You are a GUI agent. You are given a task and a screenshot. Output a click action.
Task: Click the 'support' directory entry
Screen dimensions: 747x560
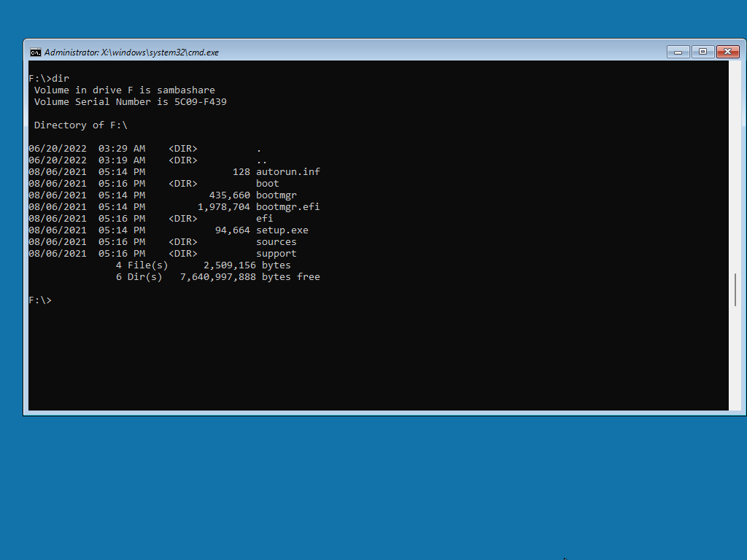pos(276,254)
